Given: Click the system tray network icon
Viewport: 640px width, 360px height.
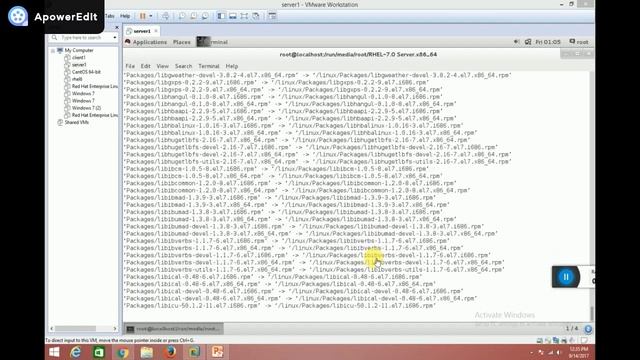Looking at the screenshot, I should 550,352.
